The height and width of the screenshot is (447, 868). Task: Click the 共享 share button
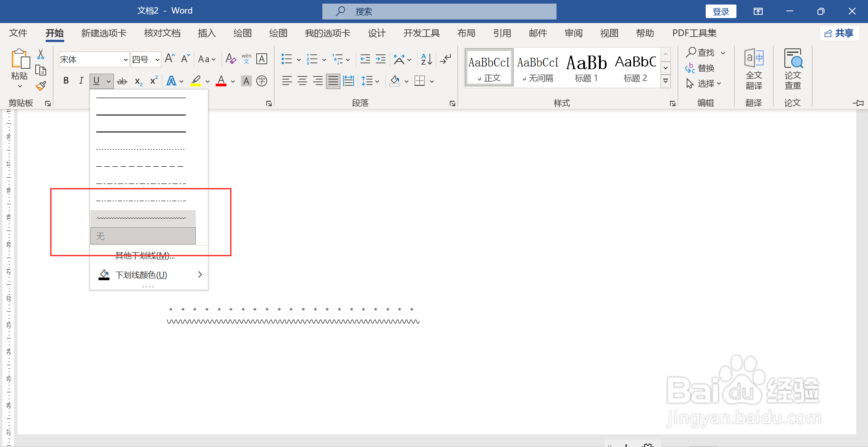[x=839, y=33]
